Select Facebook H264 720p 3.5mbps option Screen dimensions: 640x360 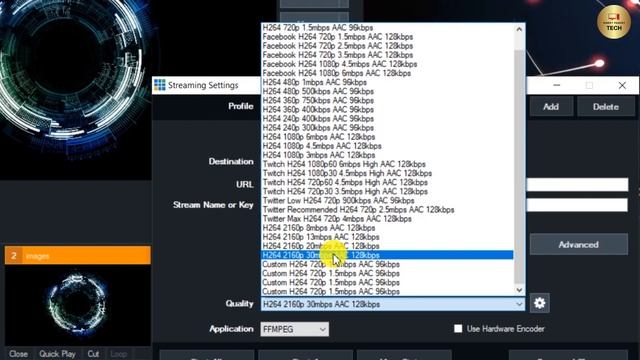click(x=387, y=55)
